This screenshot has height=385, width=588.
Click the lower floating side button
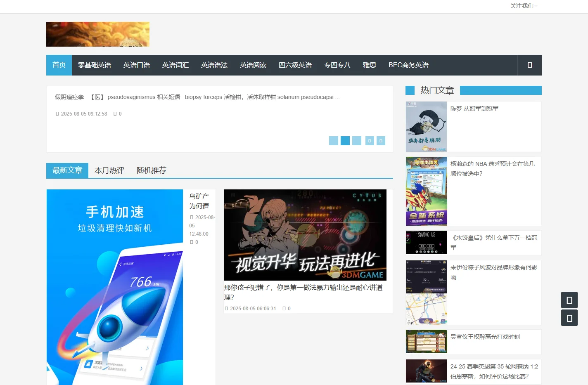pos(569,318)
